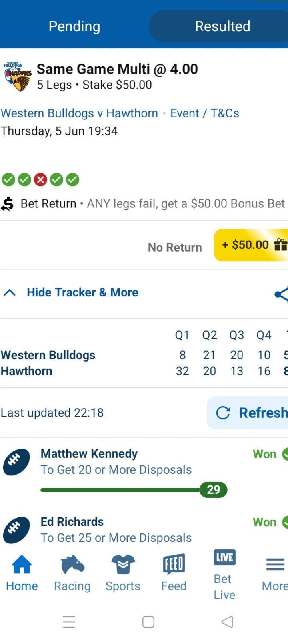Image resolution: width=288 pixels, height=644 pixels.
Task: Open Bet Live icon
Action: point(224,558)
